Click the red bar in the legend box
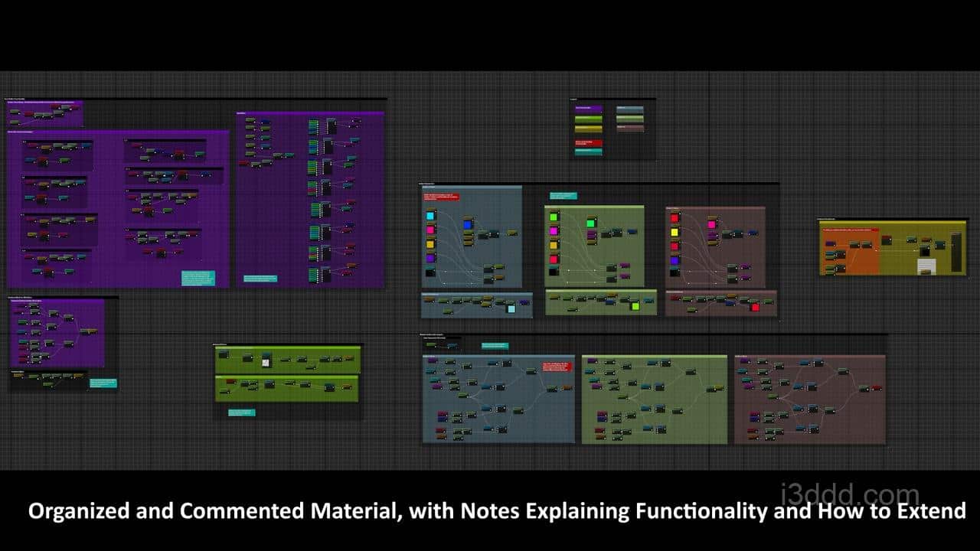This screenshot has width=980, height=551. tap(588, 142)
